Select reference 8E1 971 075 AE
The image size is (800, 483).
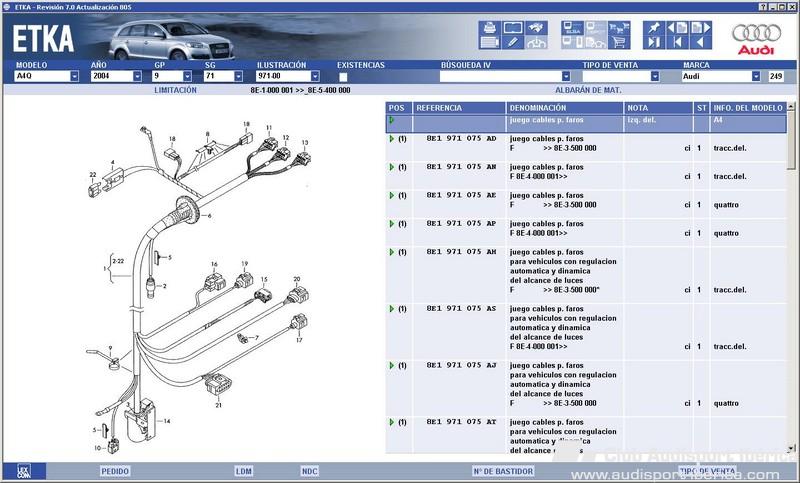pos(461,195)
